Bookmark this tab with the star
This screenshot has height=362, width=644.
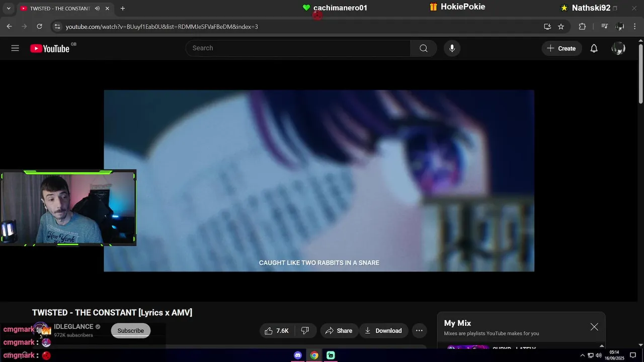[561, 27]
